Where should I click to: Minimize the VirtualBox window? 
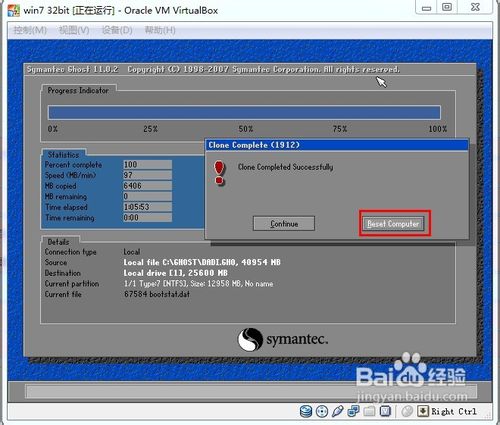pyautogui.click(x=426, y=8)
